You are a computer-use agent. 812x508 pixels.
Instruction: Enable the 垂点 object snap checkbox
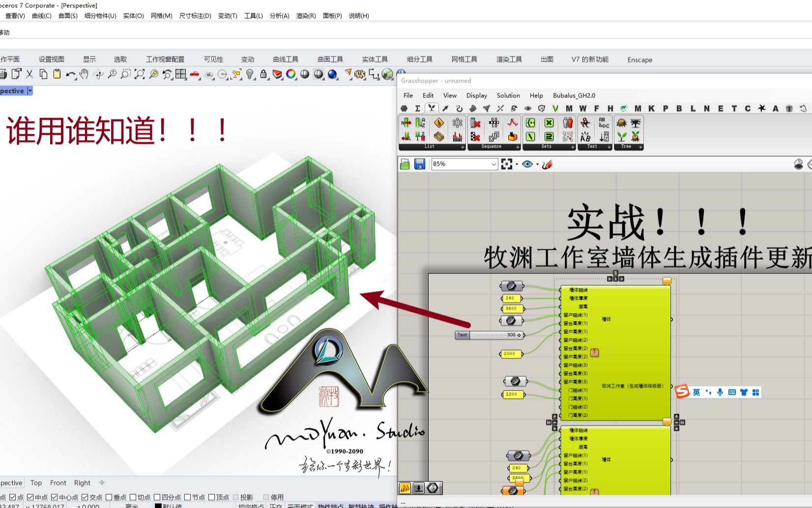tap(109, 497)
